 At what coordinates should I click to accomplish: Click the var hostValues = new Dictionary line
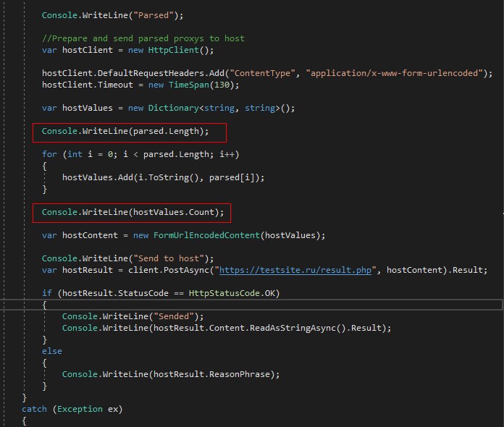coord(168,108)
